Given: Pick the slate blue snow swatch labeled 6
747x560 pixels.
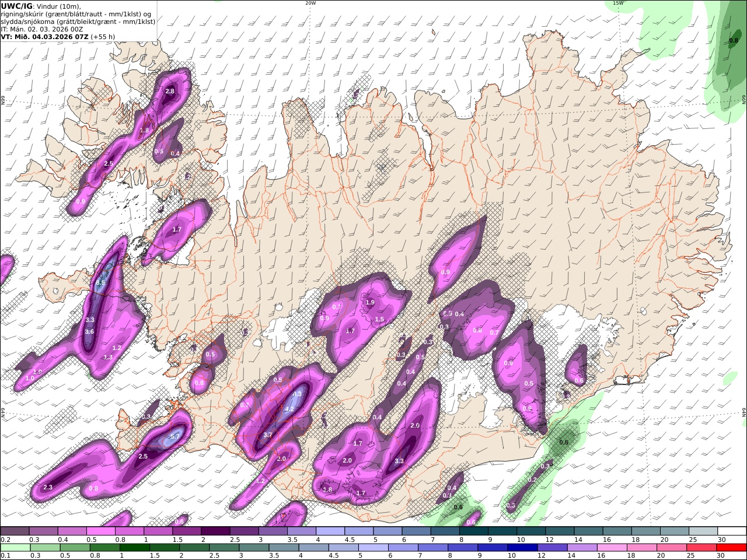Looking at the screenshot, I should tap(416, 531).
